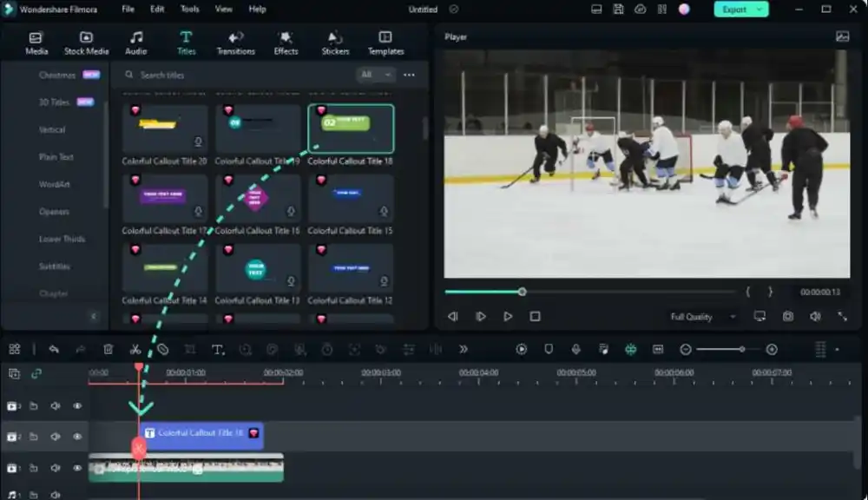Open the Add Text tool
The height and width of the screenshot is (500, 868).
click(216, 349)
